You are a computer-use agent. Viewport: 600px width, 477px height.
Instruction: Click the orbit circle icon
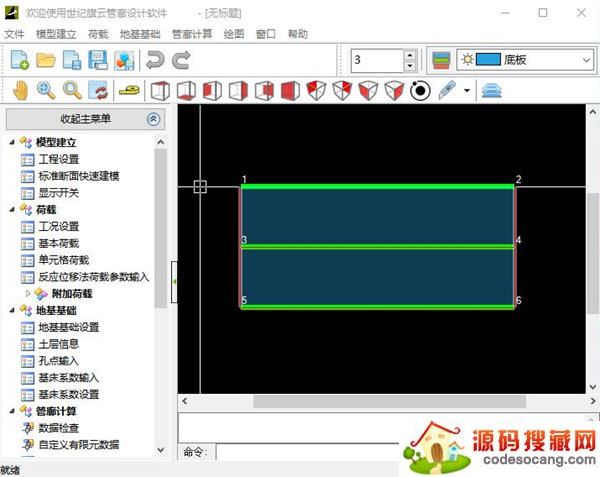[420, 91]
